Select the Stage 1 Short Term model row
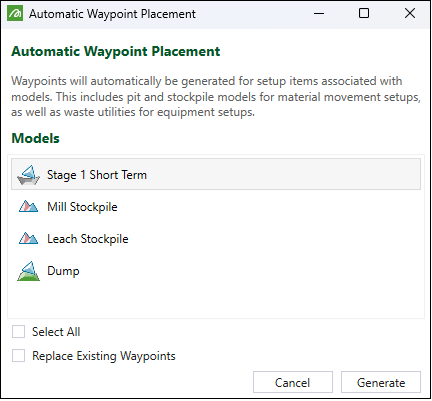The image size is (432, 401). pyautogui.click(x=216, y=174)
